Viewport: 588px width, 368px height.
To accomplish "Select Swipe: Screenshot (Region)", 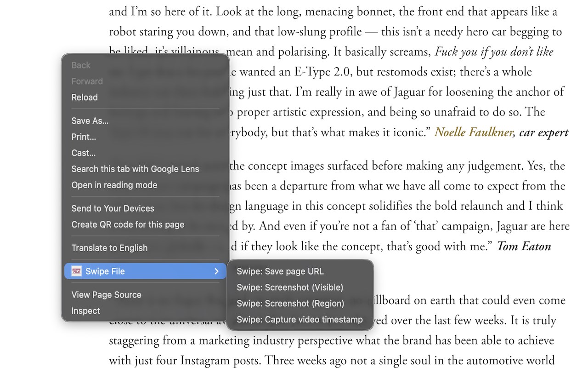I will [x=300, y=304].
